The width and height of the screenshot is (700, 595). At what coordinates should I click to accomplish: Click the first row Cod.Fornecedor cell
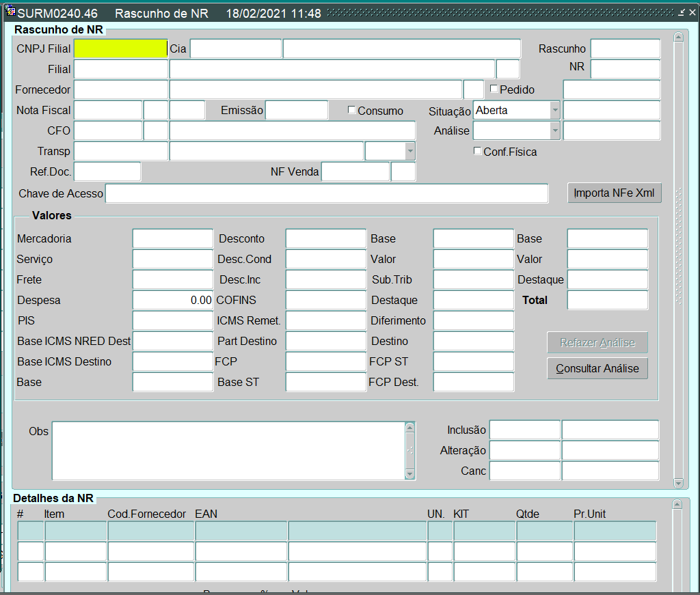tap(151, 531)
